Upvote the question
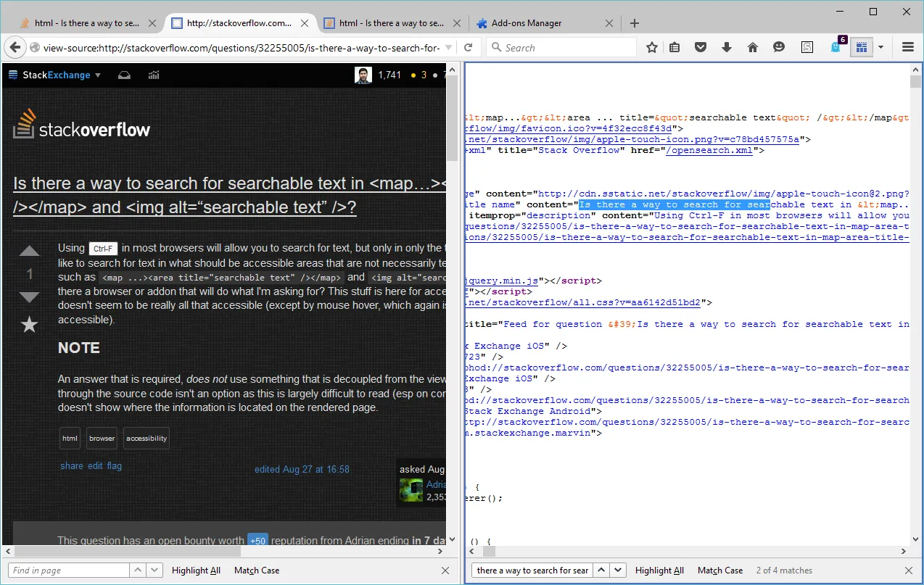 tap(29, 251)
